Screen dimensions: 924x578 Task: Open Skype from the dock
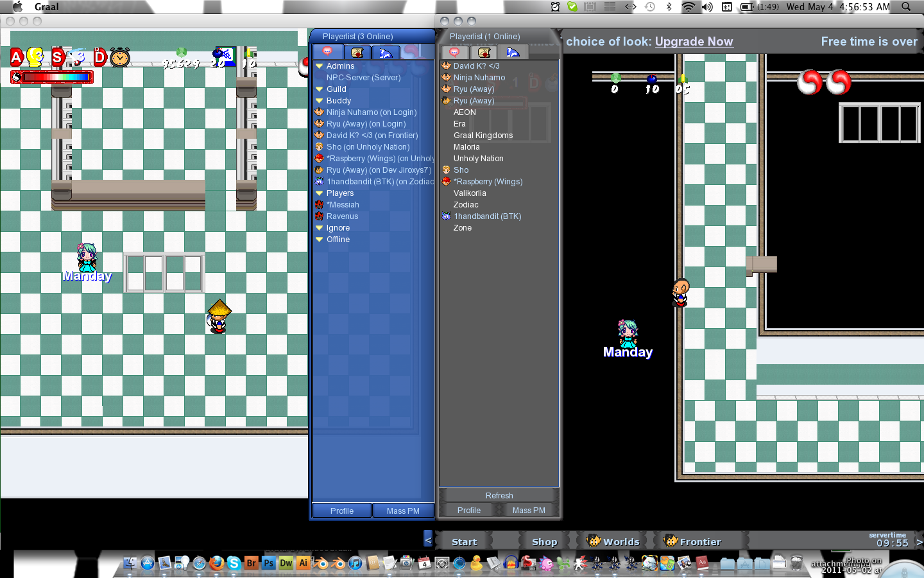point(234,563)
